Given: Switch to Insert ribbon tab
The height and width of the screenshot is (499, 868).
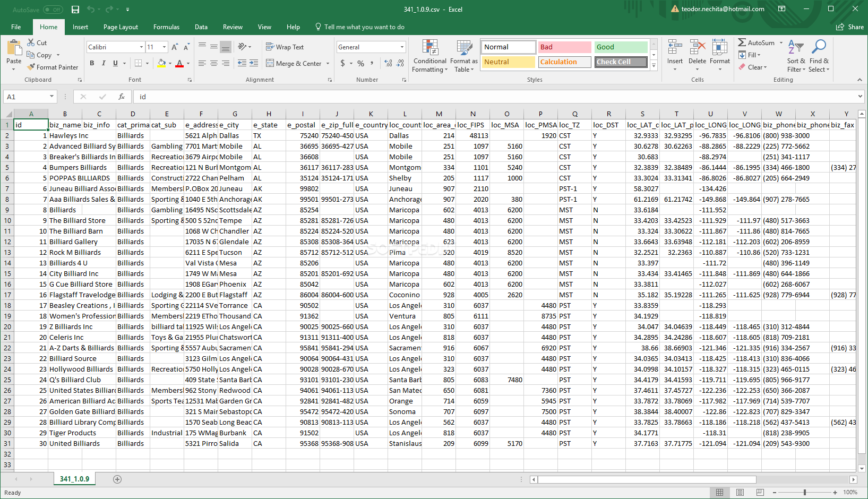Looking at the screenshot, I should point(80,27).
